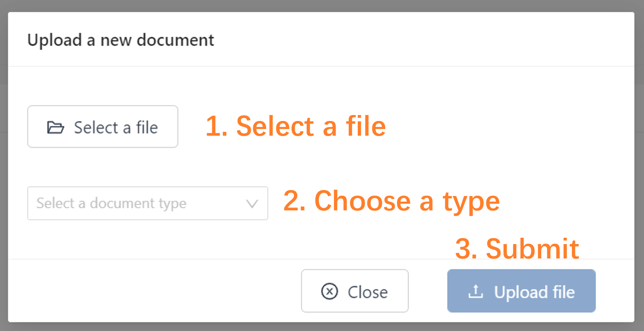Click the 'Select a file' text next to the folder icon
Screen dimensions: 644x331
[116, 128]
